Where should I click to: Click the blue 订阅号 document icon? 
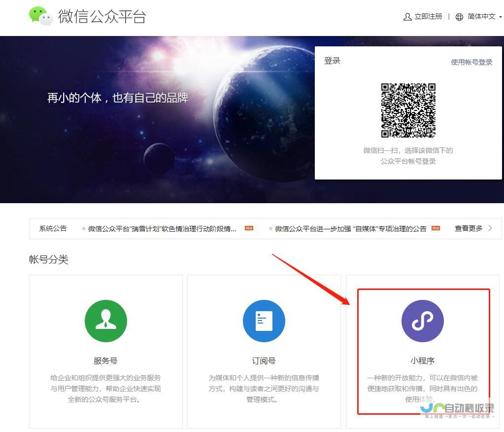point(264,321)
